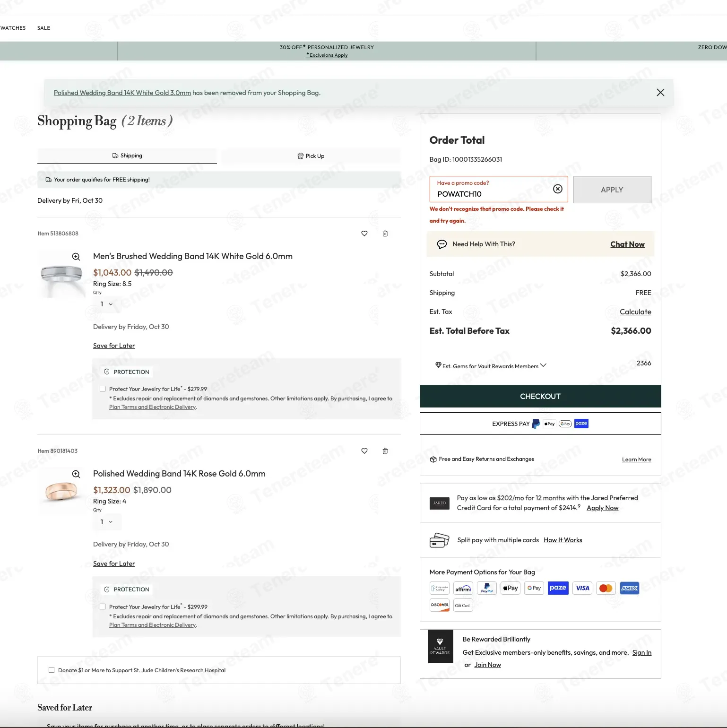Click the Gift Card payment icon
This screenshot has height=728, width=727.
[463, 606]
